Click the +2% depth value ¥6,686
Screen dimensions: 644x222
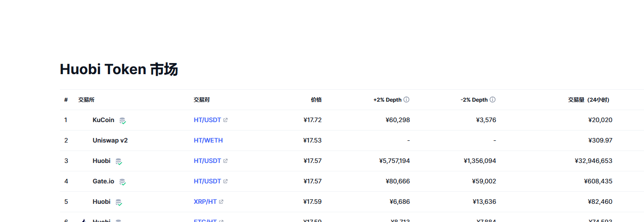pos(400,202)
